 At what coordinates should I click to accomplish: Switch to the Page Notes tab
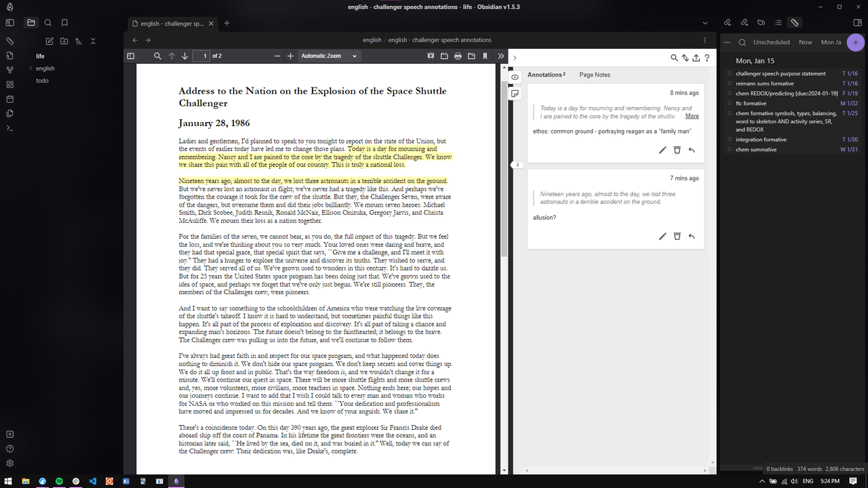(594, 75)
